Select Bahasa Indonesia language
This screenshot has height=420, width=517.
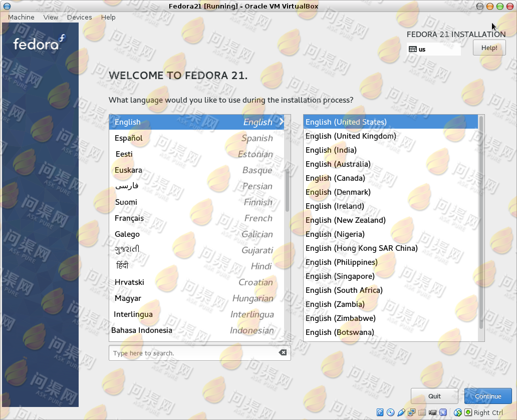point(196,330)
